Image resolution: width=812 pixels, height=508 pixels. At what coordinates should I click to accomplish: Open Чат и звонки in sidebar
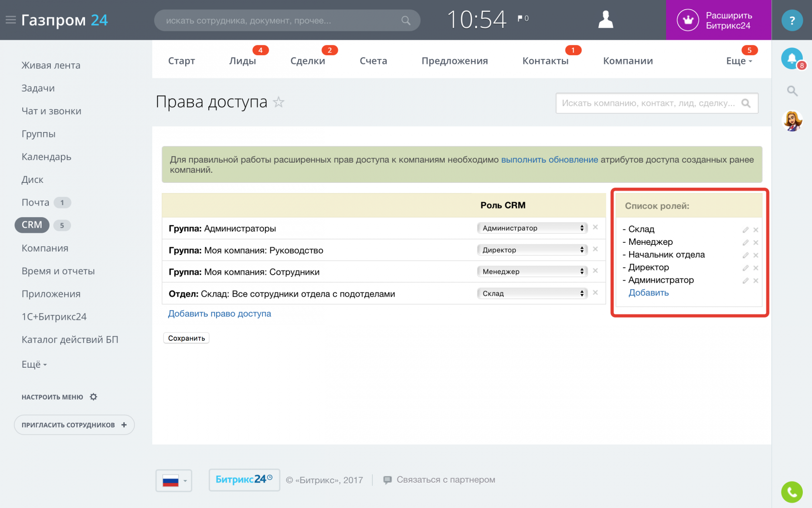click(x=51, y=111)
